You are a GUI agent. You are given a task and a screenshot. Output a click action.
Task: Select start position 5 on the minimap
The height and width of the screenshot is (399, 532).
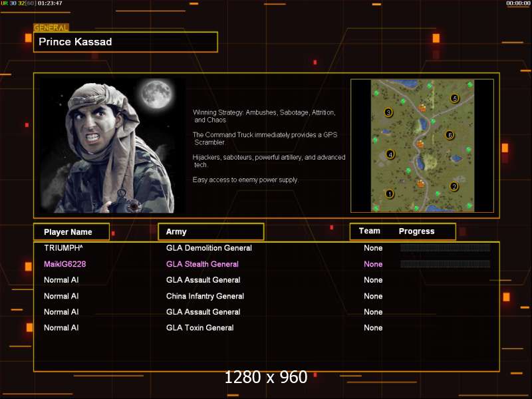click(x=455, y=98)
